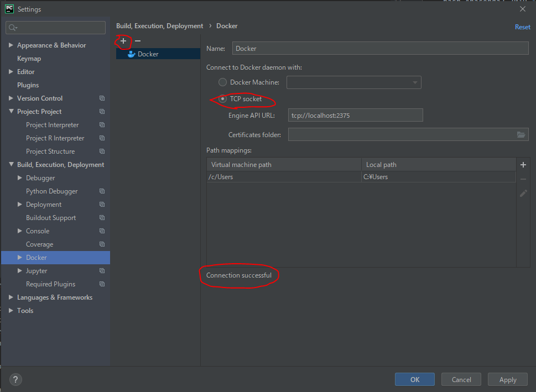Click the Docker whale icon in list
Screen dimensions: 536x392
[x=131, y=54]
